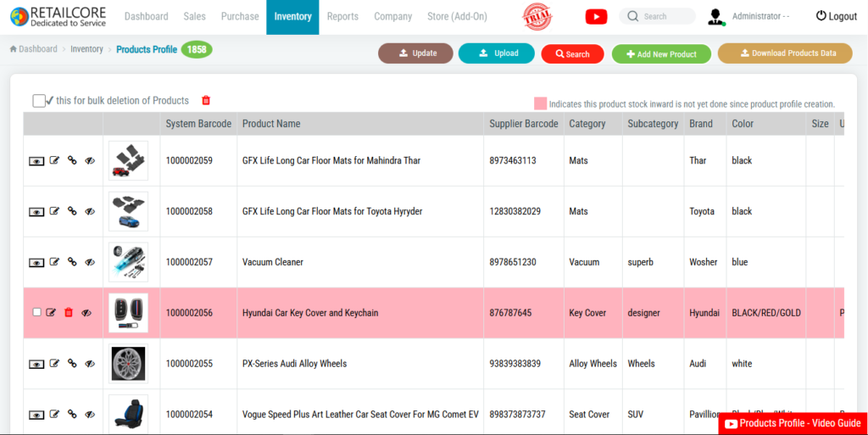Screen dimensions: 868x435
Task: Click the Supplier Barcode column header
Action: (524, 124)
